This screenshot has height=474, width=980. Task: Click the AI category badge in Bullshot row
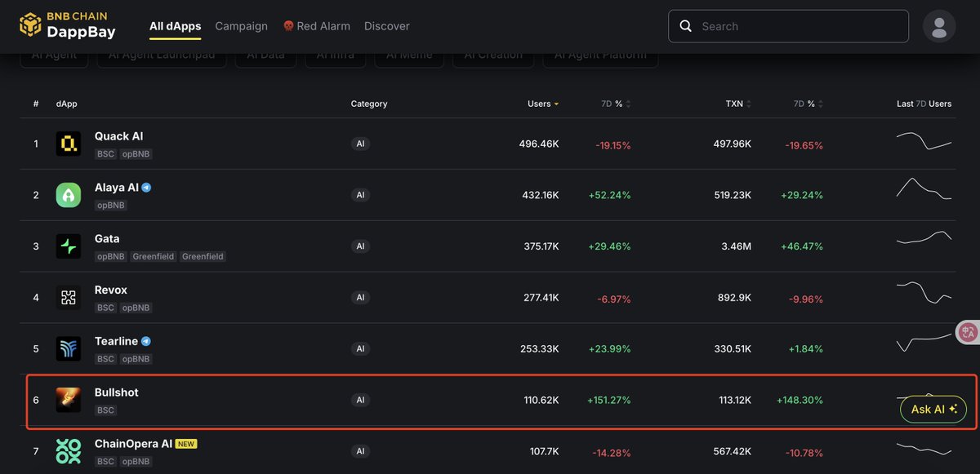pos(360,400)
